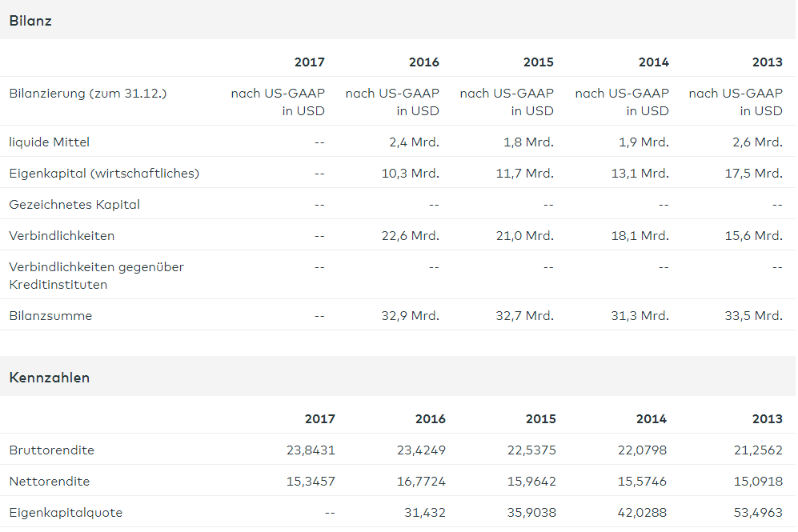
Task: Click the Verbindlichkeiten gegenüber Kreditinstituten label
Action: point(96,275)
